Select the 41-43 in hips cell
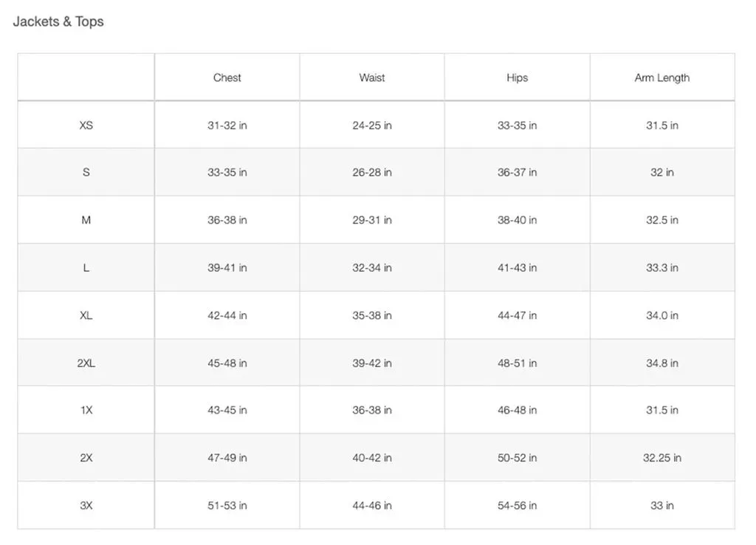 pos(517,267)
